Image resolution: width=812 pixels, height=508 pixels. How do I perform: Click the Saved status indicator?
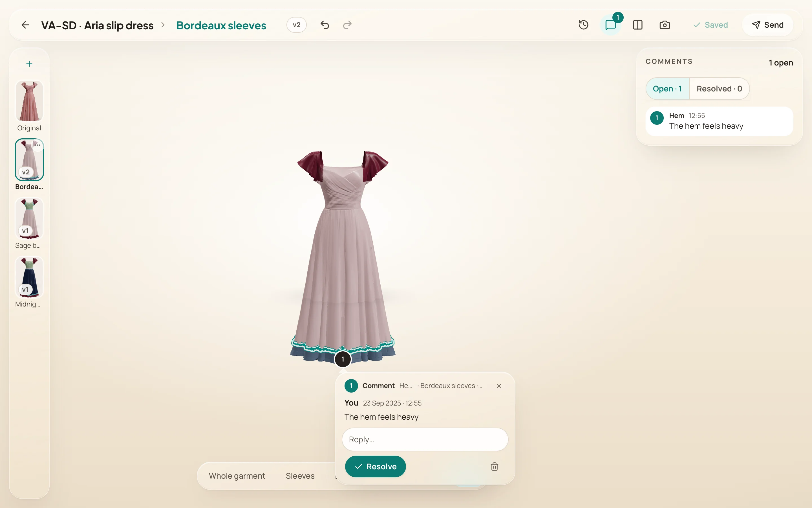point(710,25)
